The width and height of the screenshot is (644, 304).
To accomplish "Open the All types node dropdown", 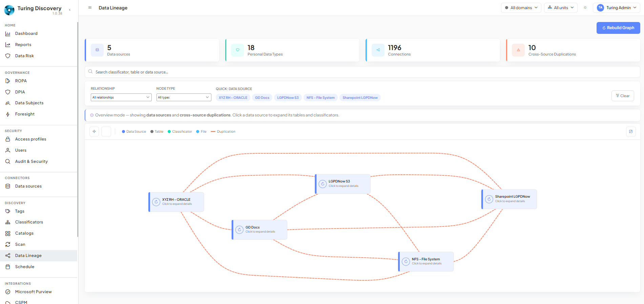I will (184, 97).
